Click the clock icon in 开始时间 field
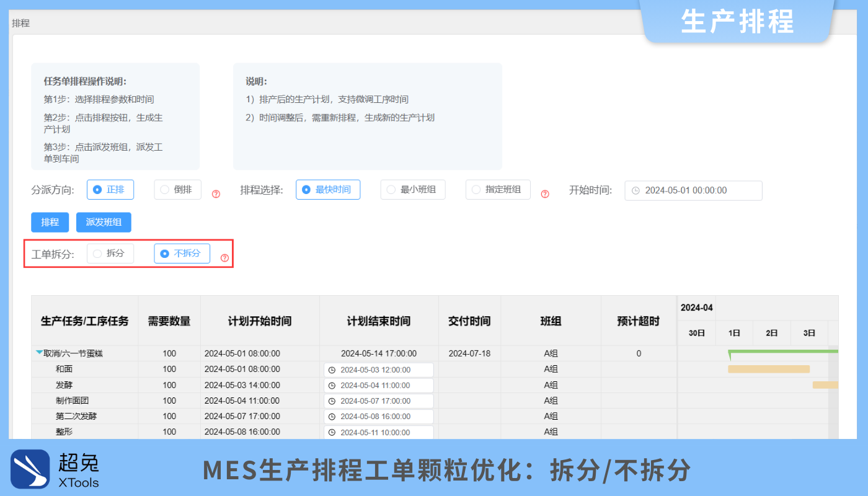The image size is (868, 496). [635, 191]
